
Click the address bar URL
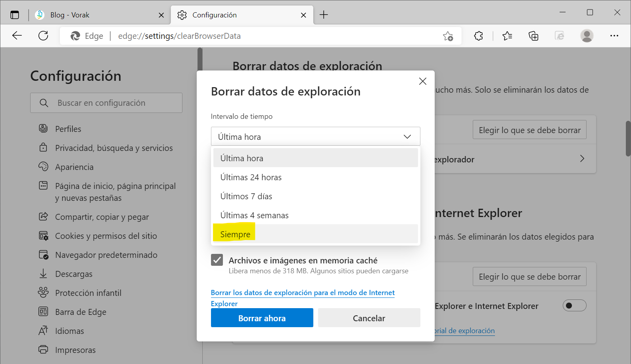coord(179,36)
